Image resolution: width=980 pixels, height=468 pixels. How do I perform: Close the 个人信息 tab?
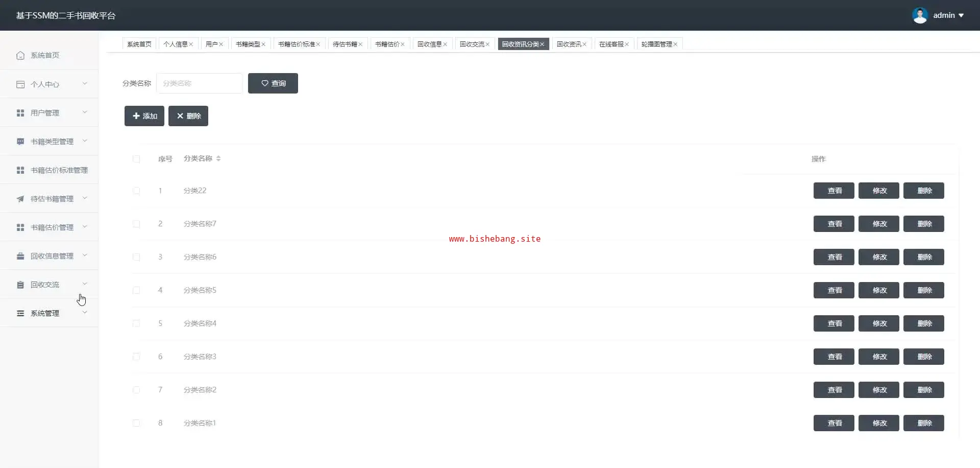[x=191, y=44]
